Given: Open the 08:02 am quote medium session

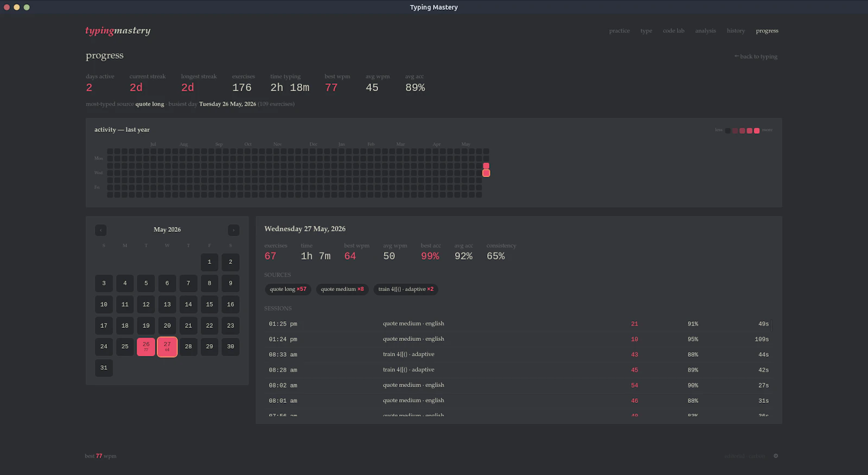Looking at the screenshot, I should click(x=519, y=385).
